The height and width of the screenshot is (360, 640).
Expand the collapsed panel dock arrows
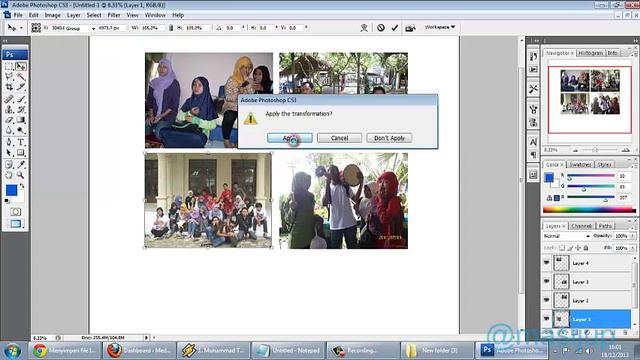click(536, 40)
